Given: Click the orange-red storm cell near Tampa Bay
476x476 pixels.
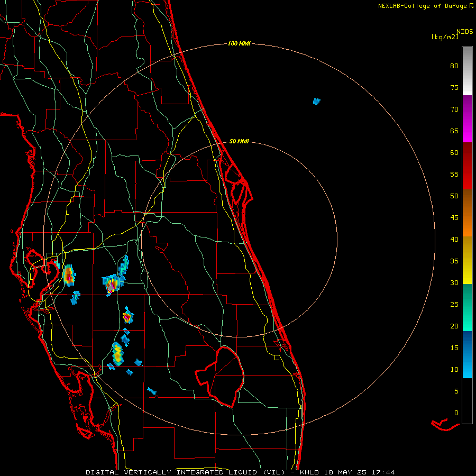Looking at the screenshot, I should click(69, 276).
